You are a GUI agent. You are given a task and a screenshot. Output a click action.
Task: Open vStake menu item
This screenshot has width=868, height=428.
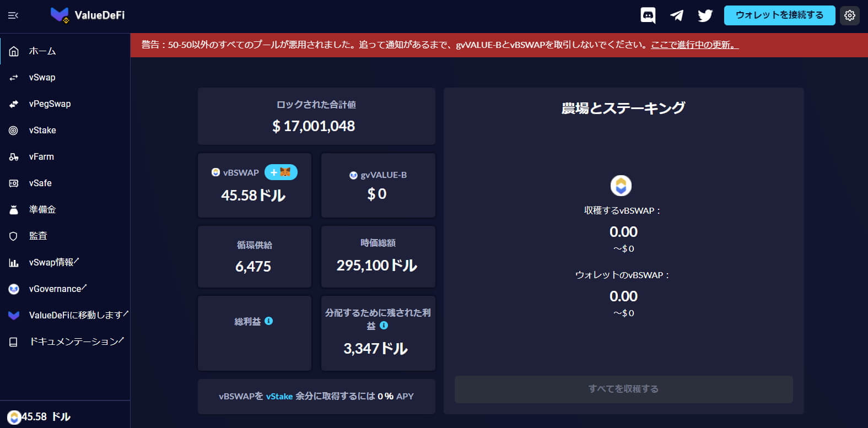point(42,131)
